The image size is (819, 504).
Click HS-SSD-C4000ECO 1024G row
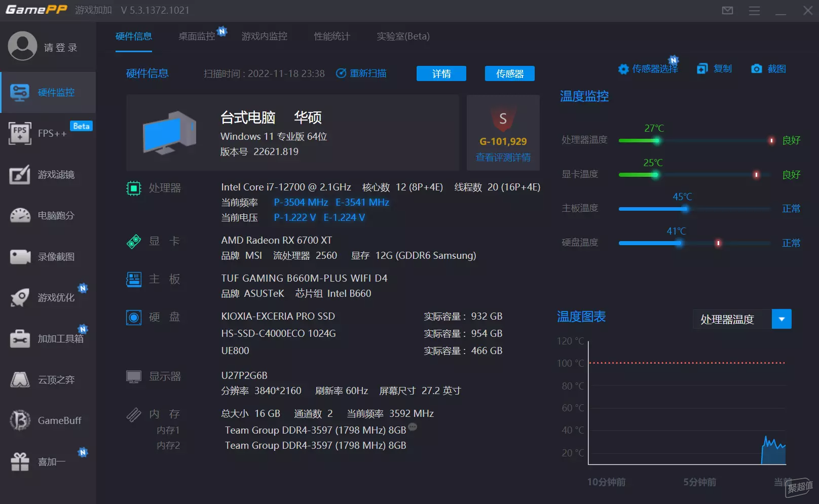(362, 334)
